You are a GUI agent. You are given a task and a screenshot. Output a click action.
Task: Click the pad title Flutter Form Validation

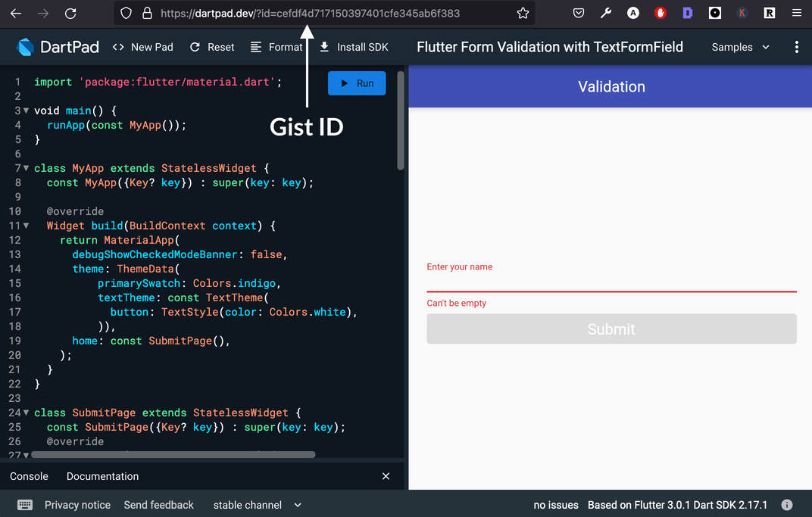550,47
